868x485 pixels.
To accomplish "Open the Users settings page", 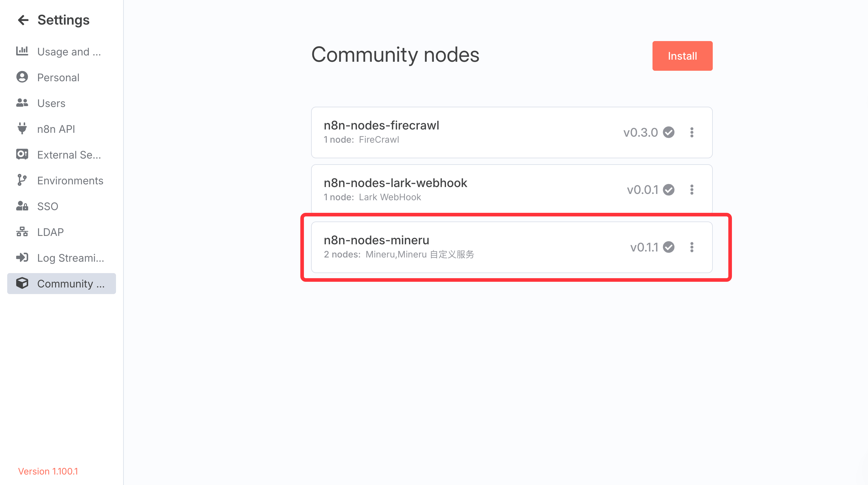I will (51, 103).
